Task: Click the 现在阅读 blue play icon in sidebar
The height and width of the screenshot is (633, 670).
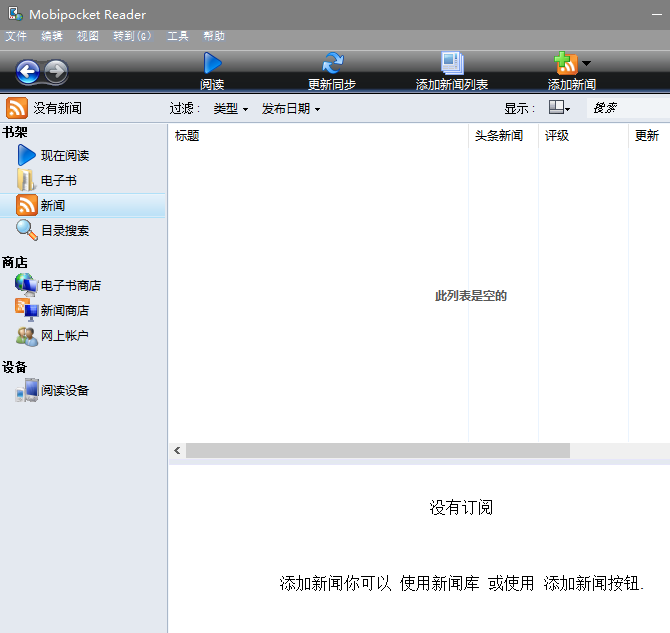Action: click(26, 155)
